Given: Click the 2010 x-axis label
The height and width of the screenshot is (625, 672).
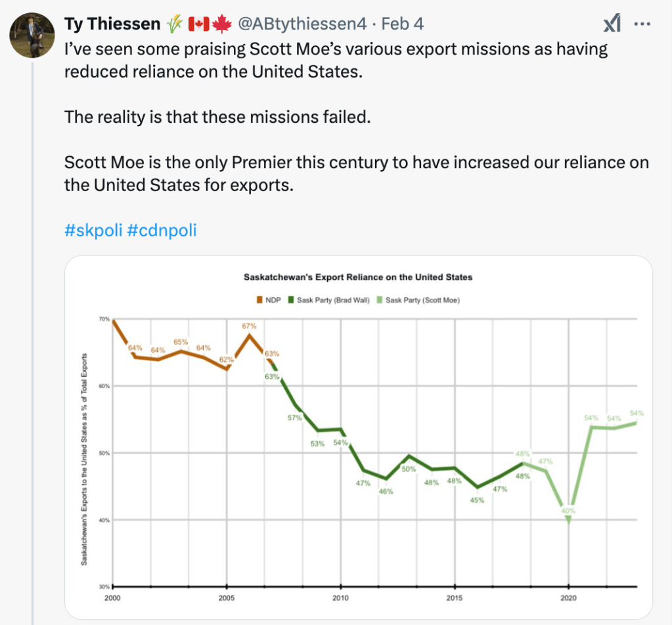Looking at the screenshot, I should 340,597.
